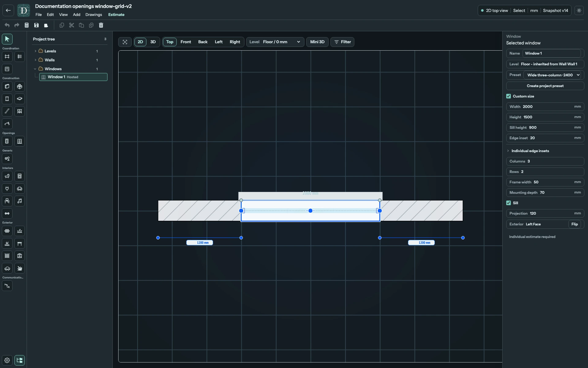The height and width of the screenshot is (368, 588).
Task: Toggle project tree panel icon
Action: (x=20, y=360)
